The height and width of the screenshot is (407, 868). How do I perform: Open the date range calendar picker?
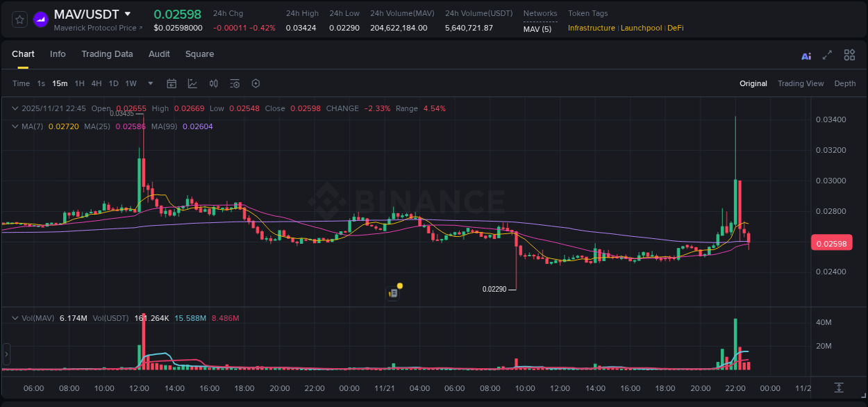172,83
